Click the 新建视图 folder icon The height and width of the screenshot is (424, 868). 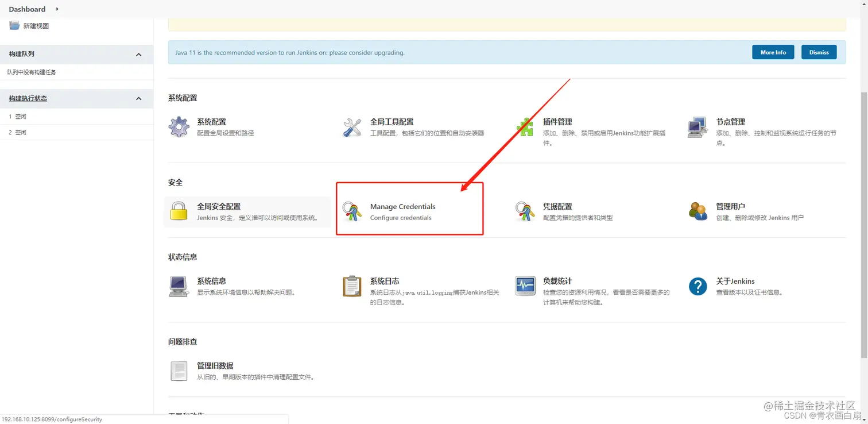coord(14,25)
